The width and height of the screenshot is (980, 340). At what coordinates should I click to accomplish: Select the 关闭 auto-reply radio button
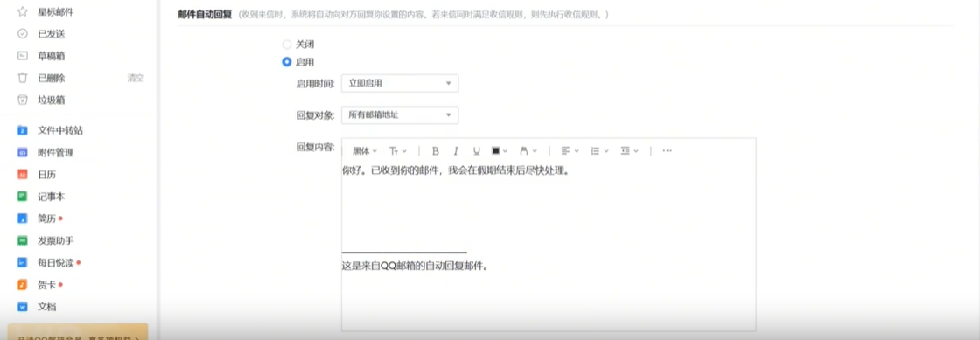pyautogui.click(x=287, y=45)
